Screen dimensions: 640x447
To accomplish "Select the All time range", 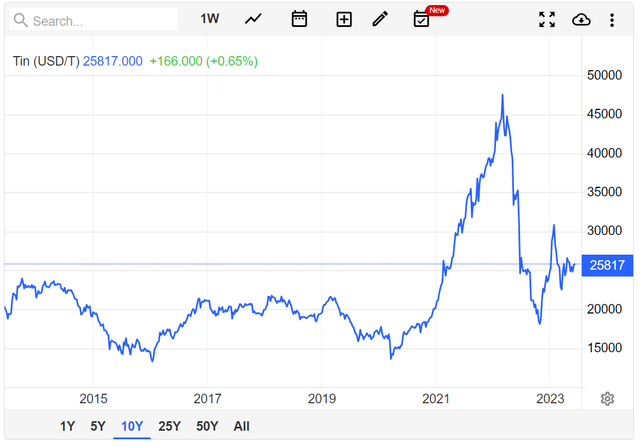I will click(241, 426).
